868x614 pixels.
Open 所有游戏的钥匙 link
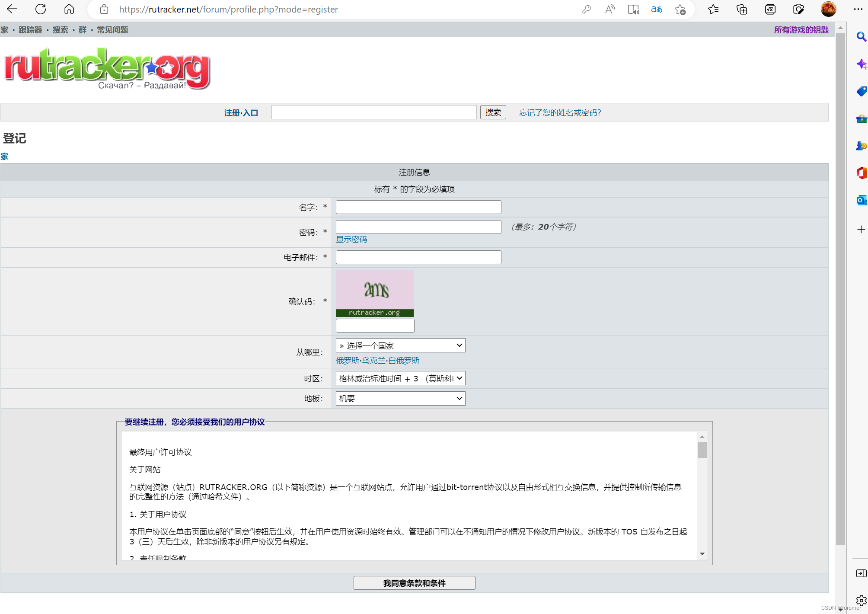(801, 30)
